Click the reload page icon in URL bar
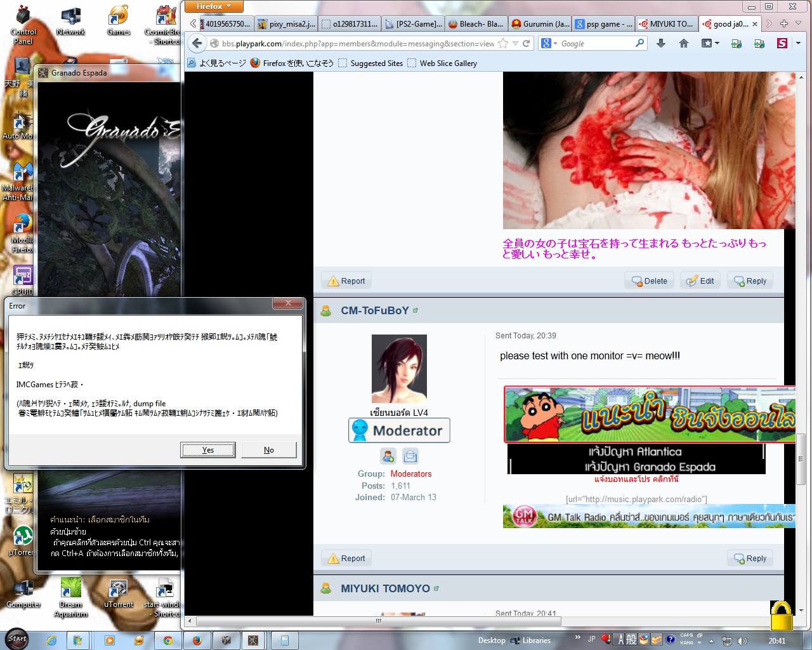Image resolution: width=812 pixels, height=650 pixels. pyautogui.click(x=526, y=43)
